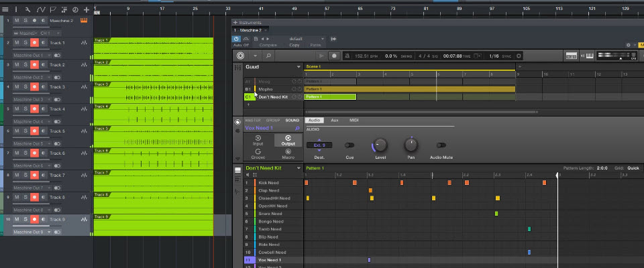Open Maschine menu dropdown arrow
This screenshot has width=644, height=268.
click(x=255, y=56)
